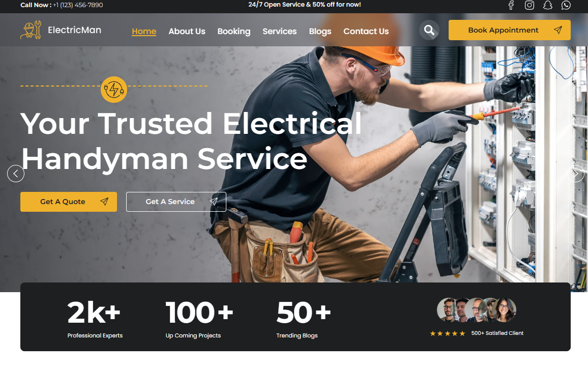Viewport: 588px width, 368px height.
Task: Click the satisfied client avatars group
Action: coord(476,310)
